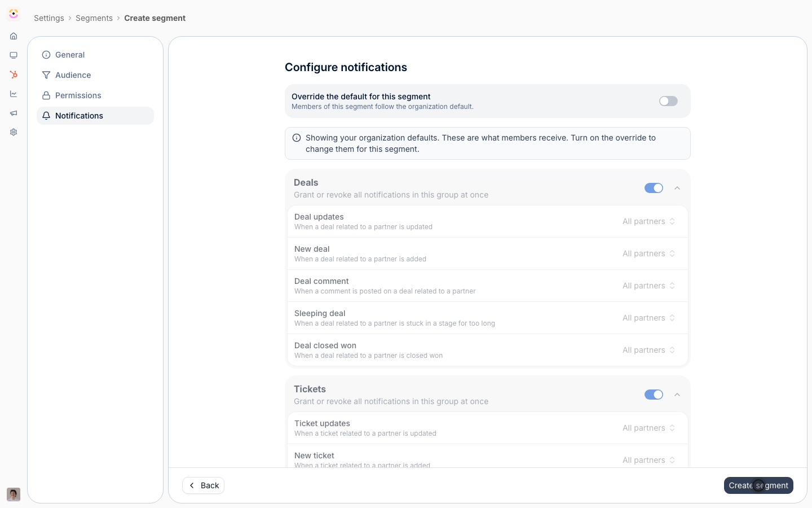Click the Back button
The width and height of the screenshot is (812, 508).
pyautogui.click(x=204, y=485)
